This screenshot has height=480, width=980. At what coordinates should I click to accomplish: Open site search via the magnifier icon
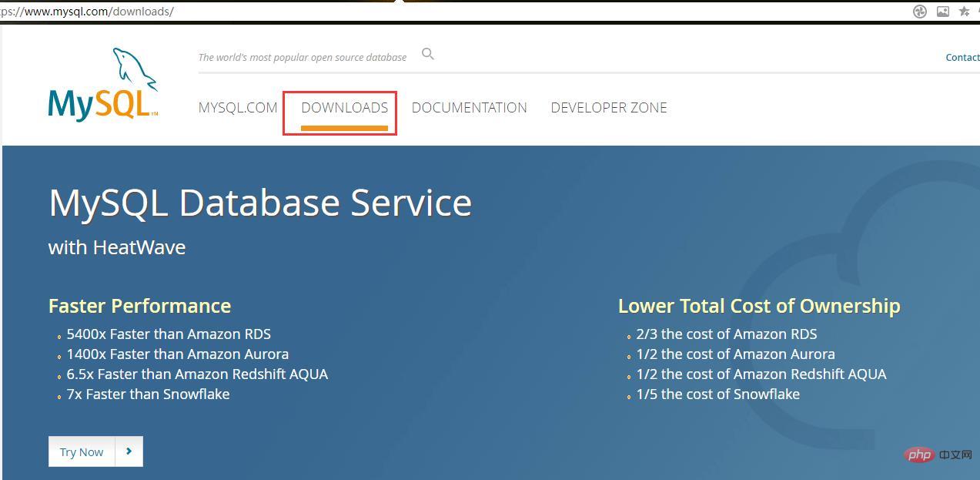click(x=428, y=54)
